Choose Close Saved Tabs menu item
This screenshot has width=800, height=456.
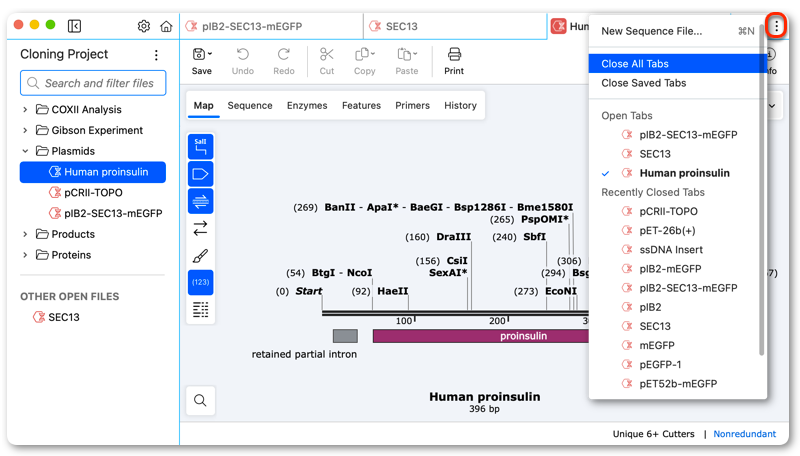(677, 83)
